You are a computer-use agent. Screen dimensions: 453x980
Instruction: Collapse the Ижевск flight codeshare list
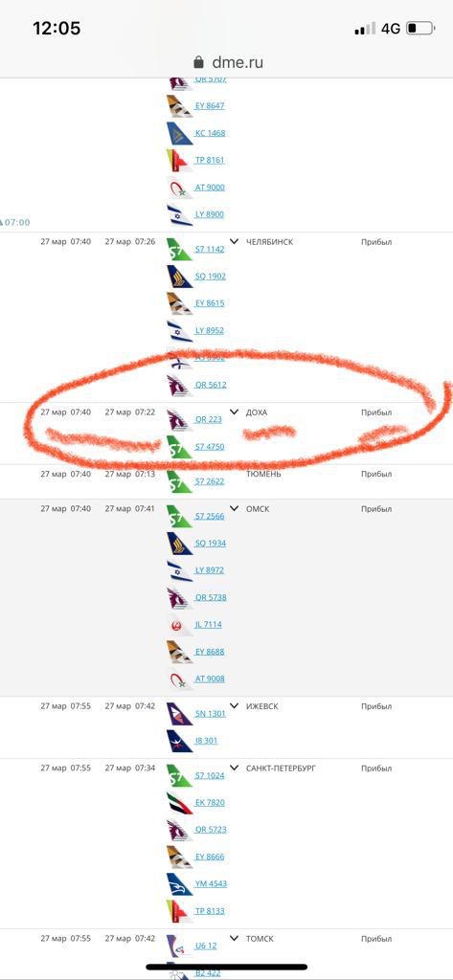235,705
